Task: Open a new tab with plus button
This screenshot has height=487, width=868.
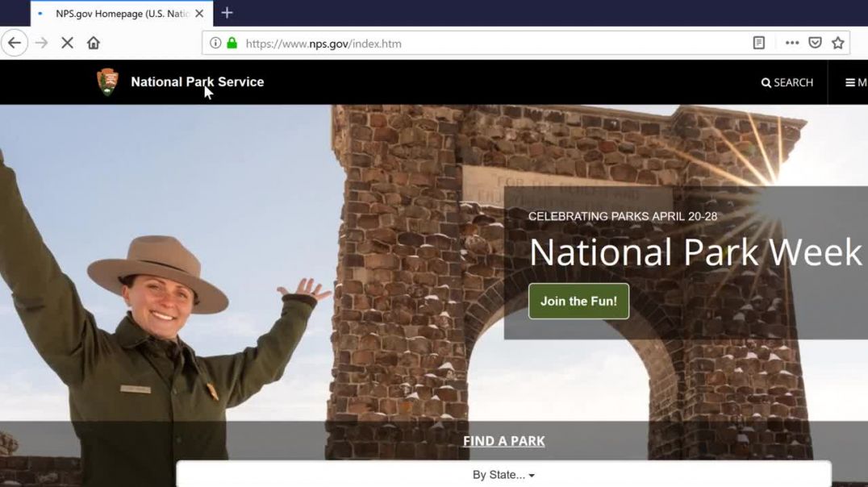Action: pos(227,13)
